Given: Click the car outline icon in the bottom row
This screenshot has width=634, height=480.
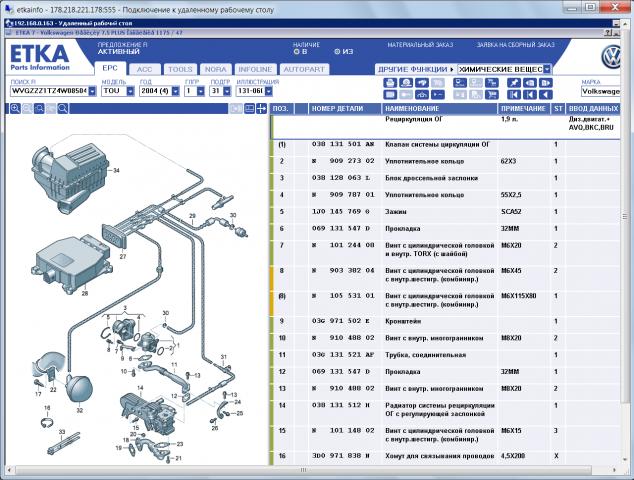Looking at the screenshot, I should [x=422, y=95].
